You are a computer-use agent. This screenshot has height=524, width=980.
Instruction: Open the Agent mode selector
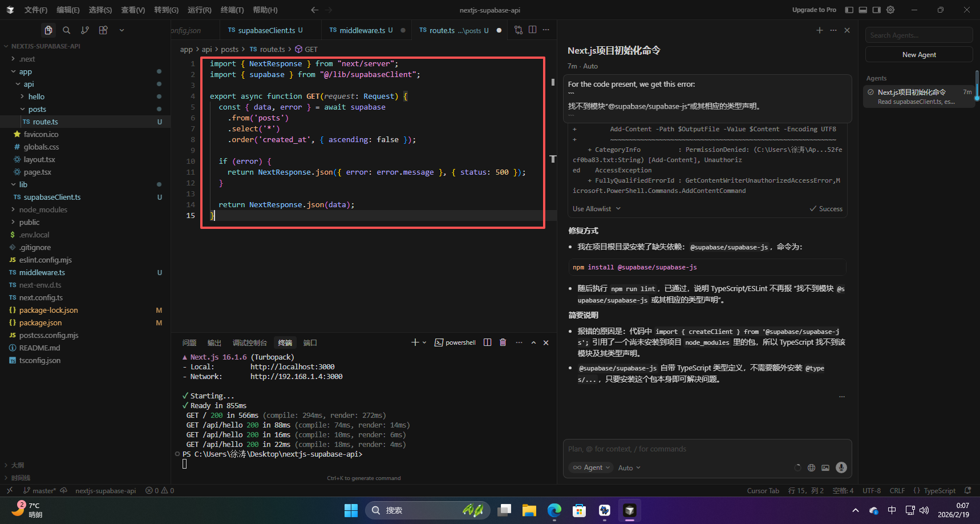pos(592,467)
